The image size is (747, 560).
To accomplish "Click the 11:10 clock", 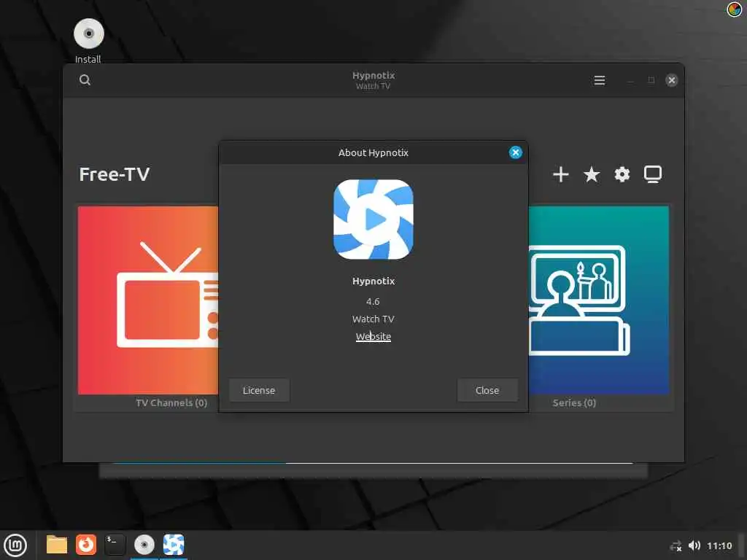I will pos(719,545).
